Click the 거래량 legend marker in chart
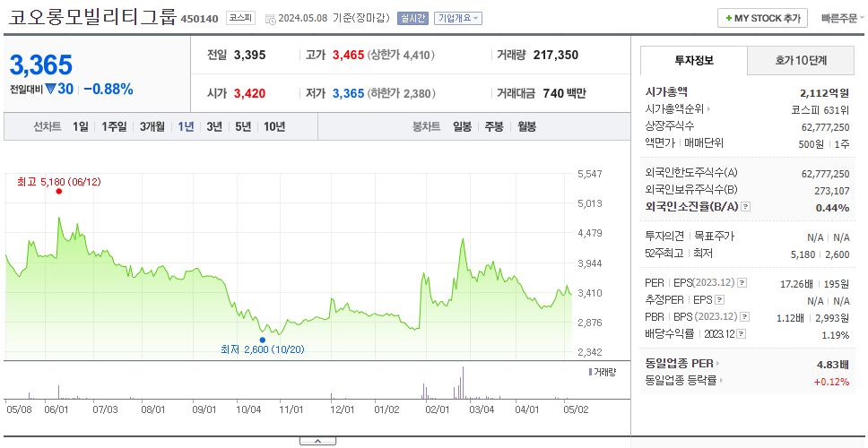This screenshot has width=868, height=448. coord(590,372)
